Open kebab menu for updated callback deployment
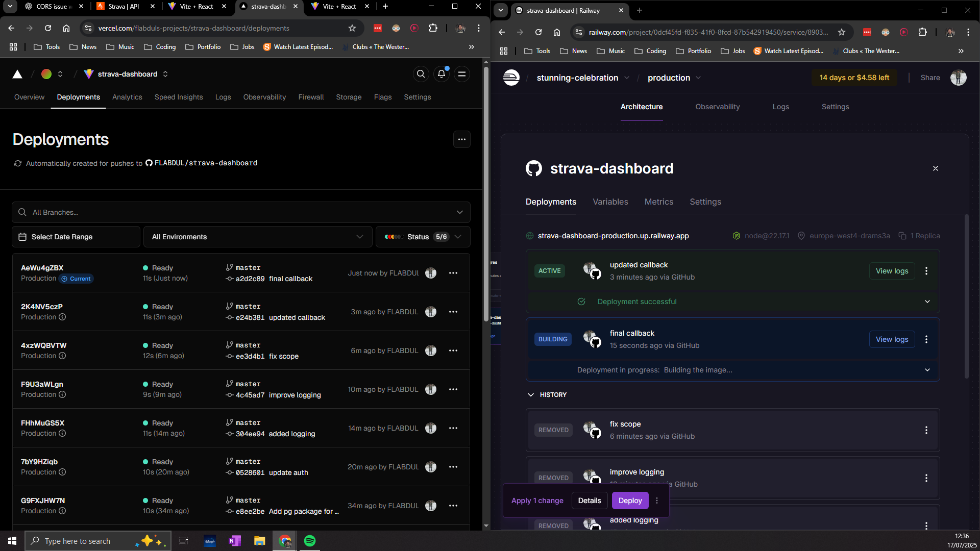The image size is (980, 551). click(926, 271)
